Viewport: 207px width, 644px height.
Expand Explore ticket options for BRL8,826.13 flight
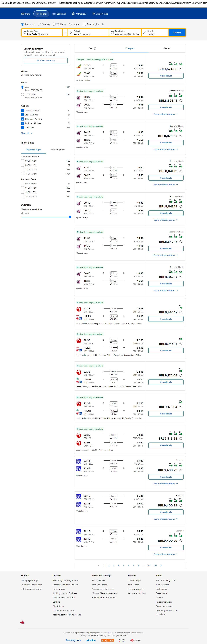[x=166, y=114]
